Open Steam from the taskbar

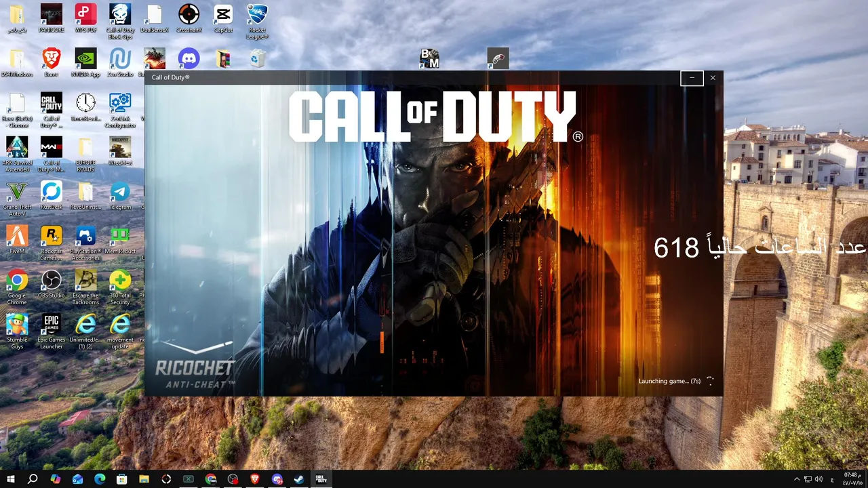pos(298,479)
